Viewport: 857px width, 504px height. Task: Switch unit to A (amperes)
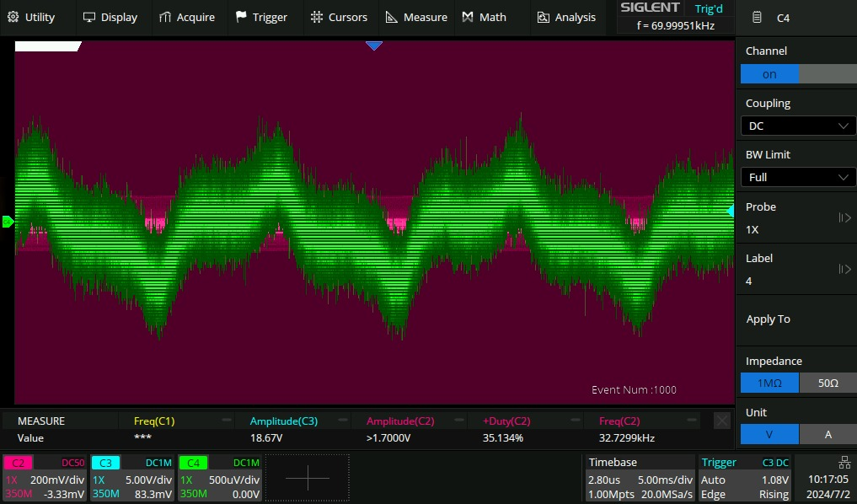(828, 434)
